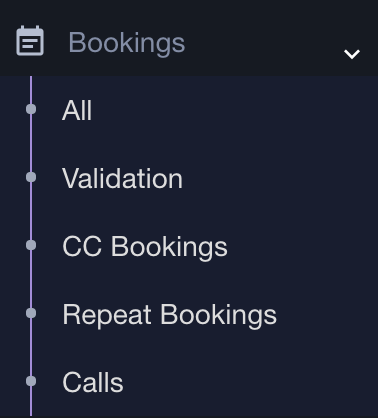
Task: Click empty header space right of Bookings text
Action: click(263, 43)
